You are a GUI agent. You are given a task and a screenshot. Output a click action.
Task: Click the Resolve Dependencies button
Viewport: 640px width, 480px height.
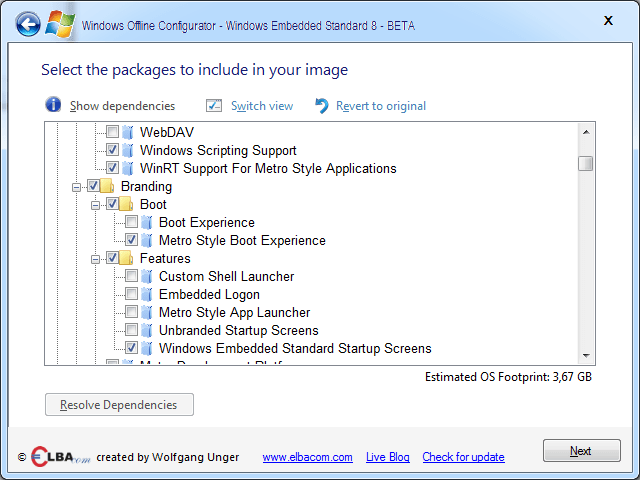pyautogui.click(x=119, y=404)
